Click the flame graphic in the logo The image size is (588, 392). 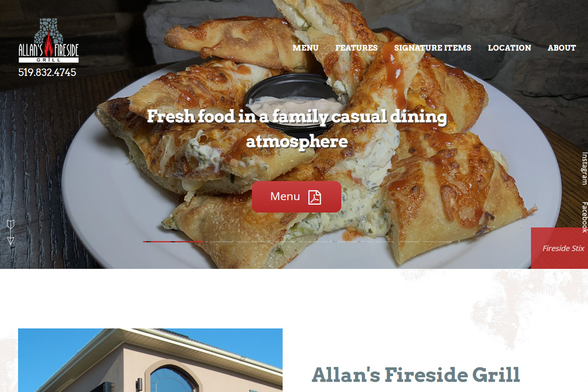[49, 44]
